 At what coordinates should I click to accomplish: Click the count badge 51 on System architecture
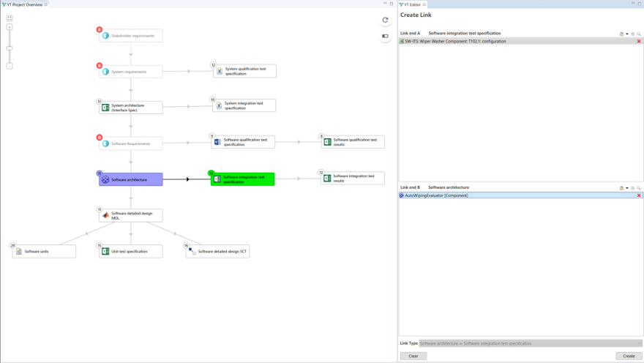point(100,102)
